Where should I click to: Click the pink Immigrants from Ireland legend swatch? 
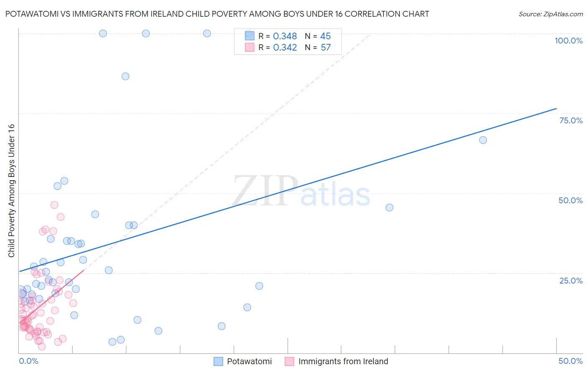coord(289,361)
